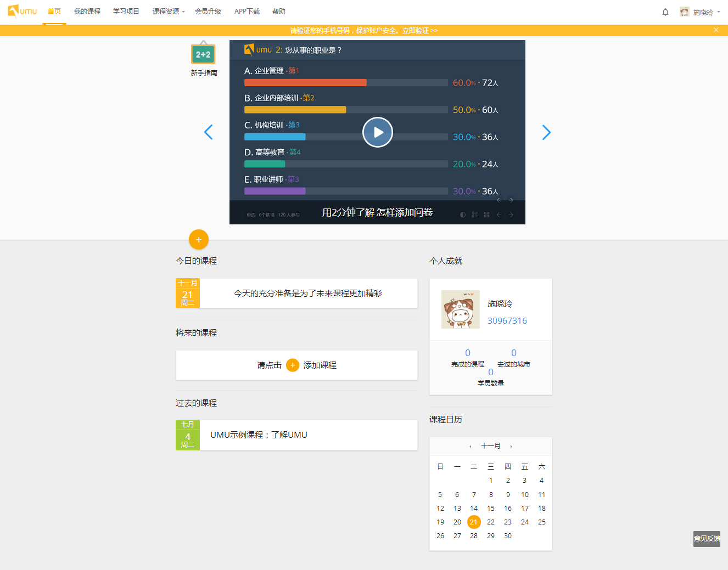Click the 十一月 month label in calendar

point(491,446)
